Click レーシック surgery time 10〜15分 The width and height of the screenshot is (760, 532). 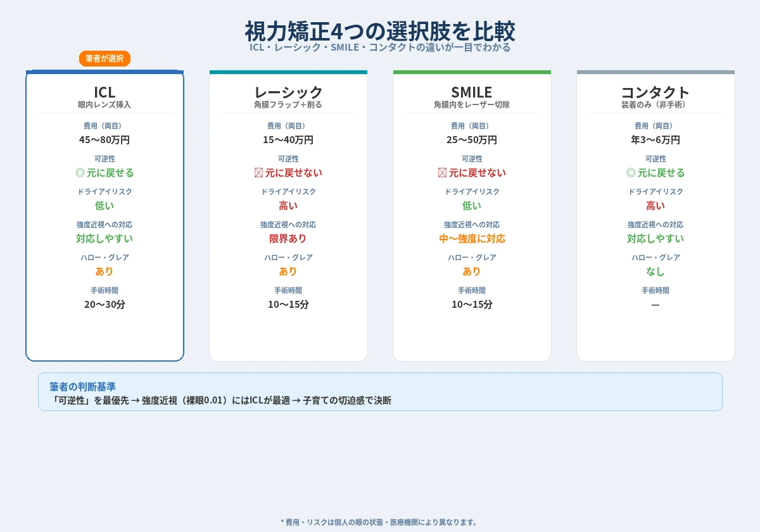[x=288, y=305]
